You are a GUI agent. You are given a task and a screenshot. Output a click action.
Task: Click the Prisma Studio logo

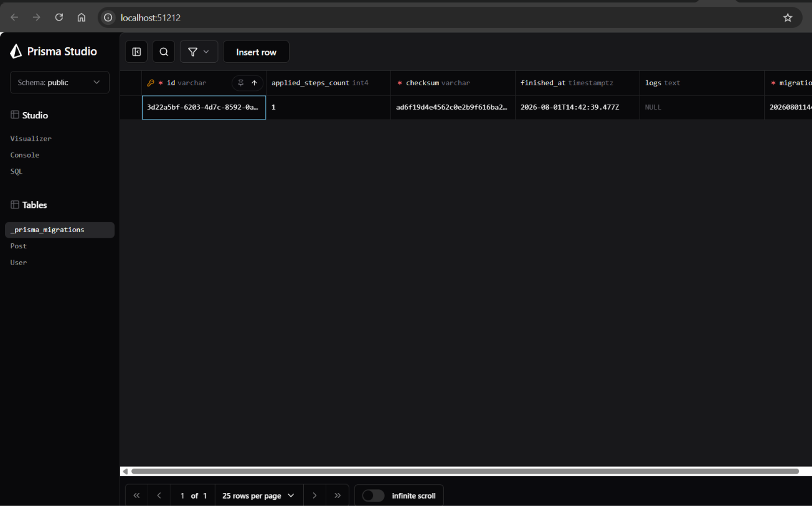coord(54,52)
